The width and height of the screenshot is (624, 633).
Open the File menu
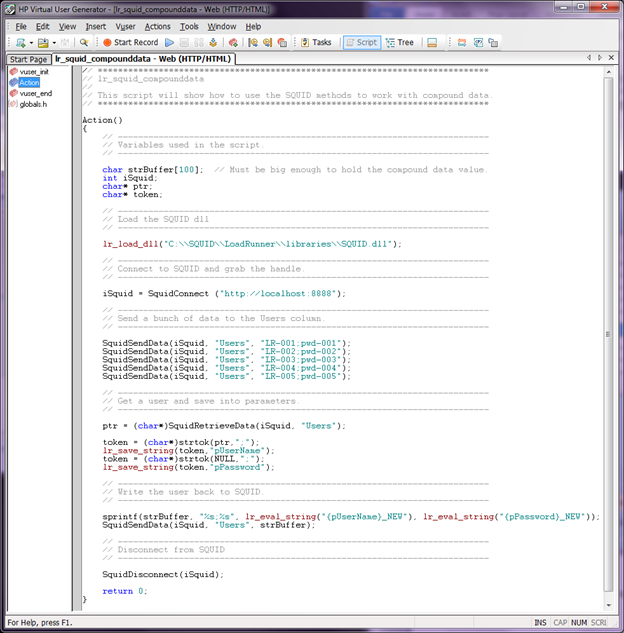click(21, 27)
